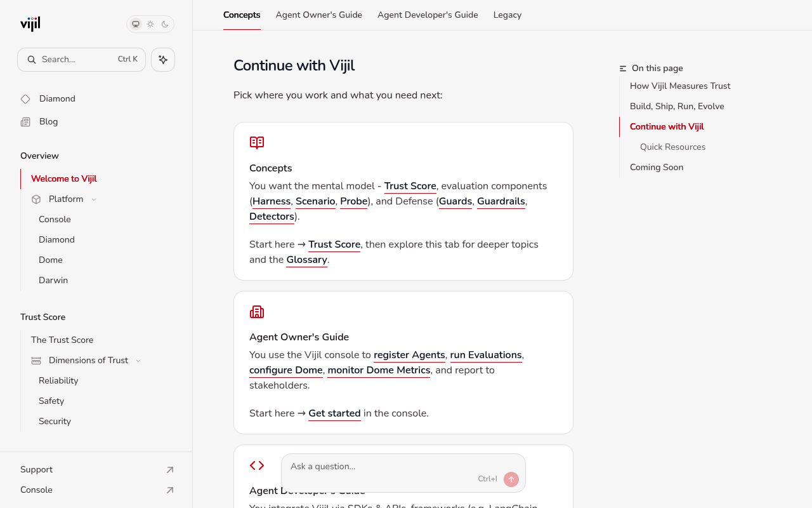
Task: Follow the run Evaluations link
Action: click(486, 355)
